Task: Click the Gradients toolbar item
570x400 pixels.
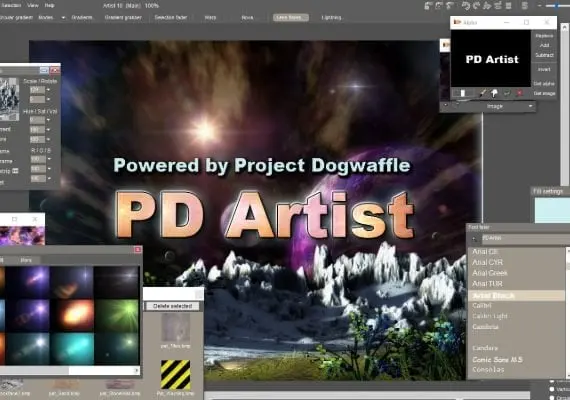Action: point(82,17)
